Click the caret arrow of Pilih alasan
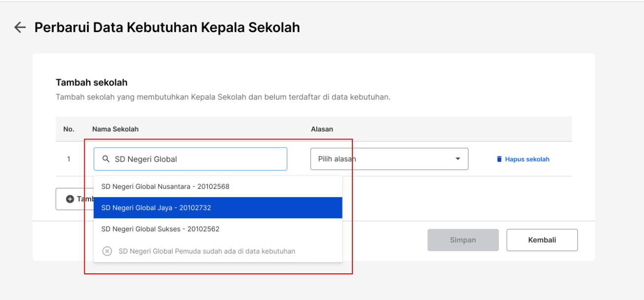Viewport: 644px width, 300px height. pos(457,159)
